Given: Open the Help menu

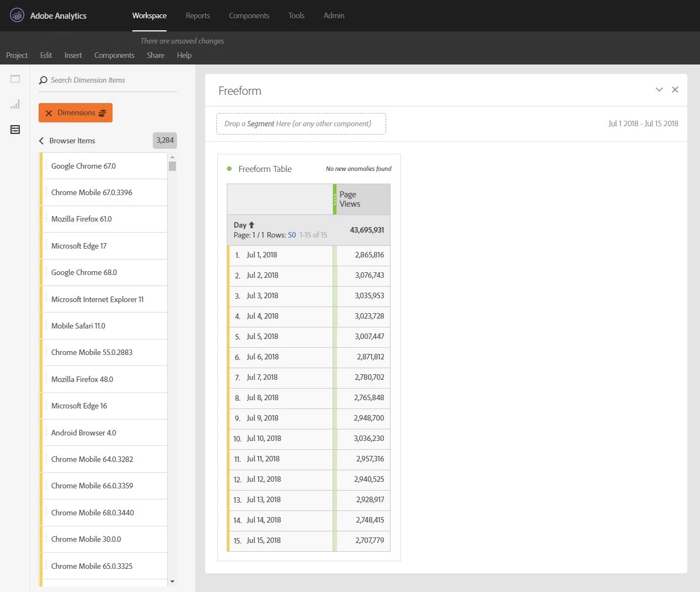Looking at the screenshot, I should 184,55.
